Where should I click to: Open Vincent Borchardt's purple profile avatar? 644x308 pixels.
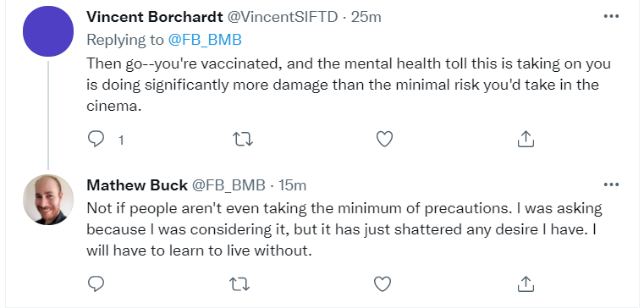coord(48,31)
